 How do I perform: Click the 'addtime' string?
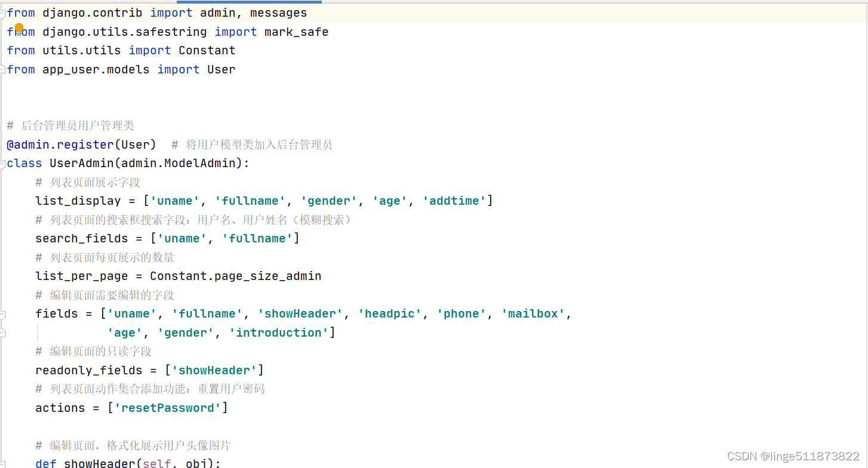(454, 201)
